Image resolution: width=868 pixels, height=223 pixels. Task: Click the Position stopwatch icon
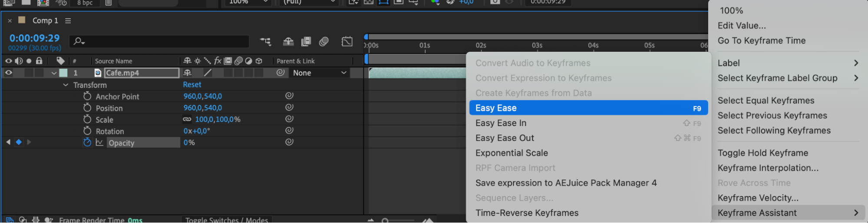87,108
